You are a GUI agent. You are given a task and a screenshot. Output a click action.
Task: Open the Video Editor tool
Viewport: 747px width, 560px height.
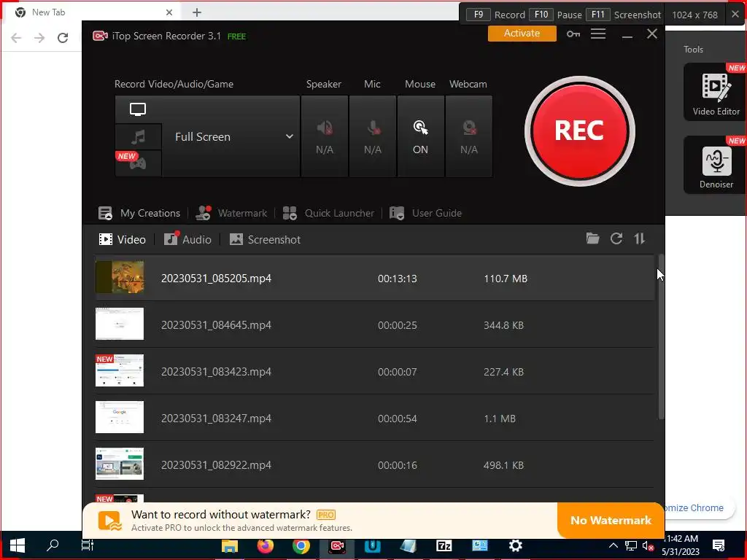click(716, 93)
